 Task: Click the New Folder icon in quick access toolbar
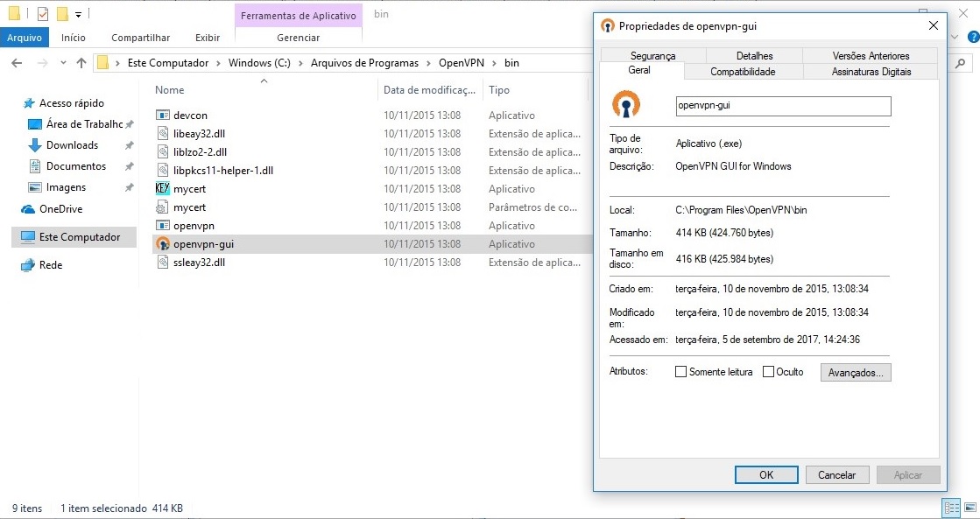tap(62, 13)
